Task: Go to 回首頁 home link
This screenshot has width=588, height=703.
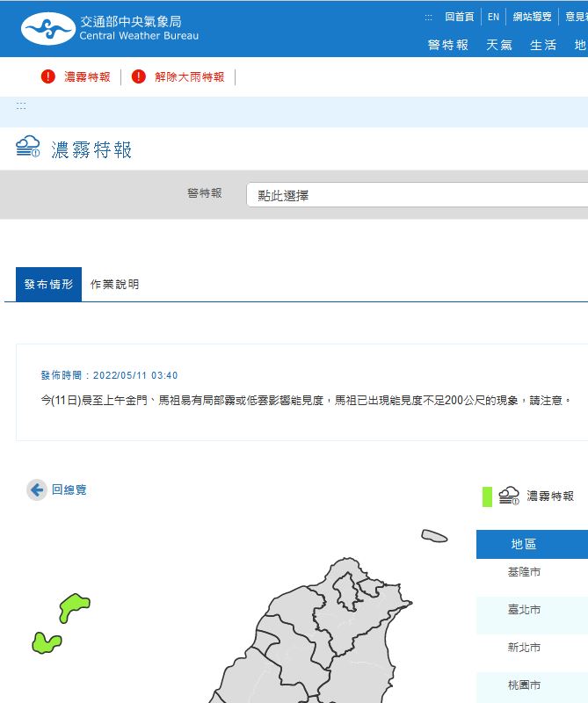Action: [459, 17]
